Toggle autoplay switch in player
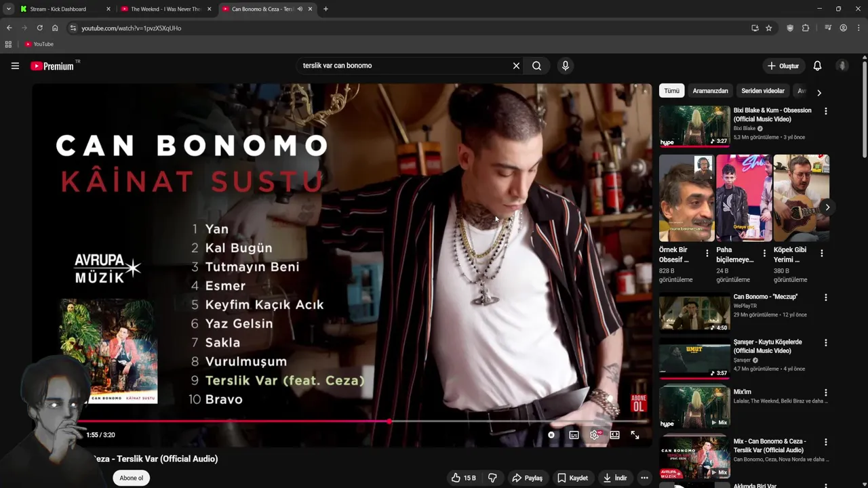The height and width of the screenshot is (488, 868). 551,435
